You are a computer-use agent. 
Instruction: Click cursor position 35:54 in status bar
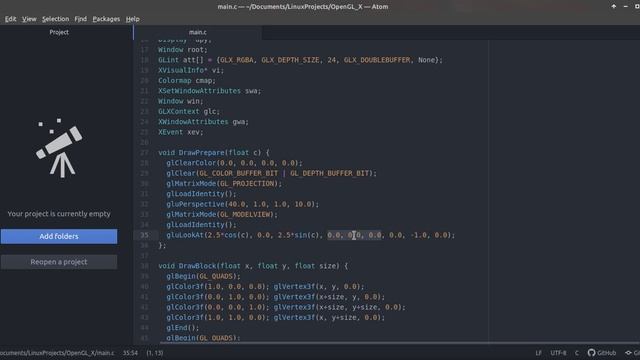pos(130,353)
